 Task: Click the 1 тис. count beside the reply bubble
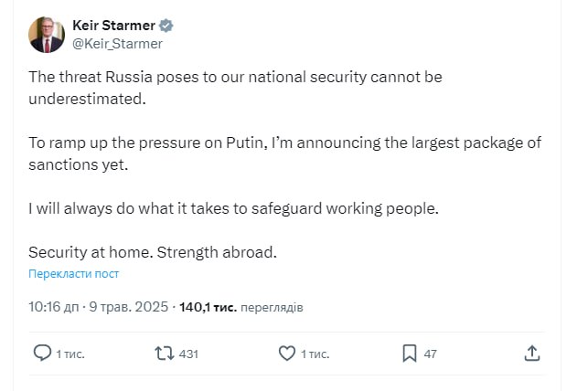[70, 354]
